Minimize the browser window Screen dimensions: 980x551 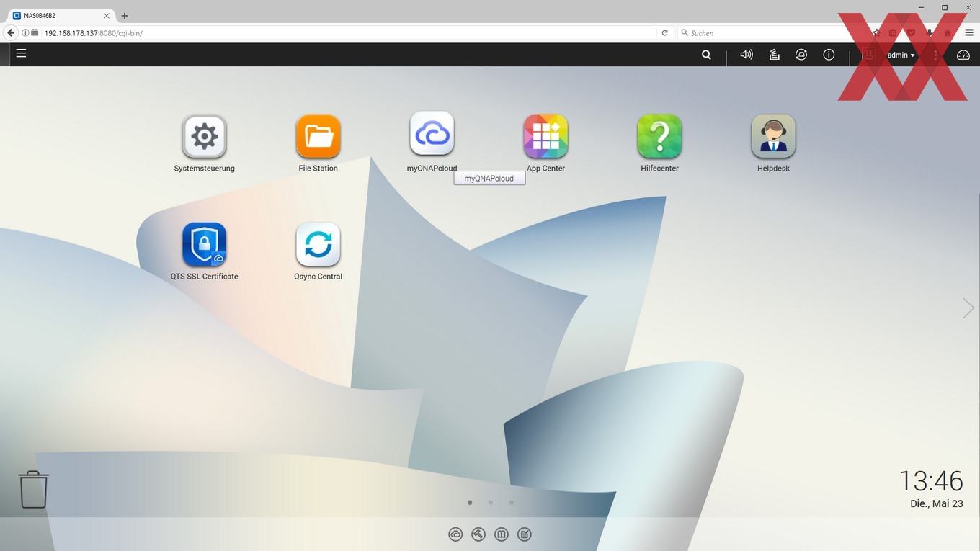click(x=922, y=7)
